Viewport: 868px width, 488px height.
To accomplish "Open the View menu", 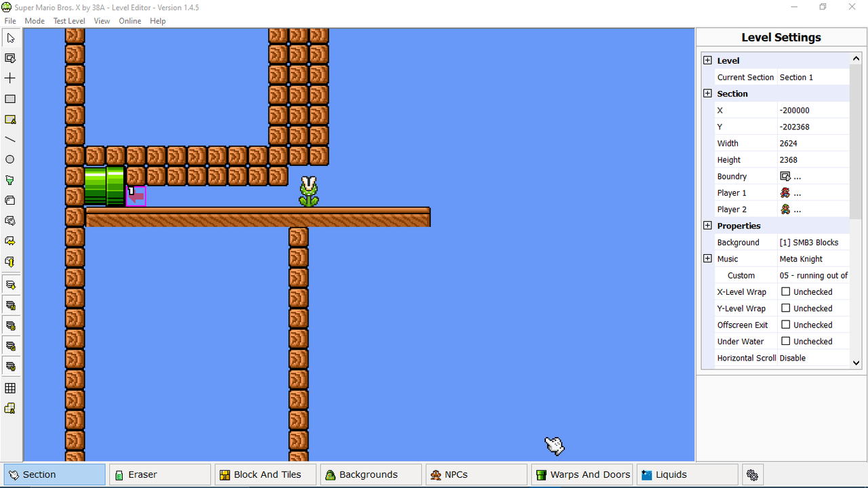I will pos(102,21).
